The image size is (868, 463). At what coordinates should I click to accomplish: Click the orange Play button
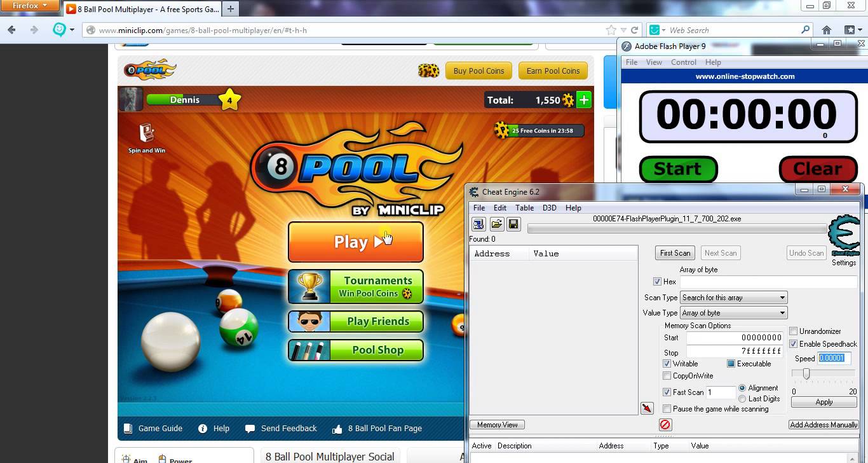pos(356,242)
